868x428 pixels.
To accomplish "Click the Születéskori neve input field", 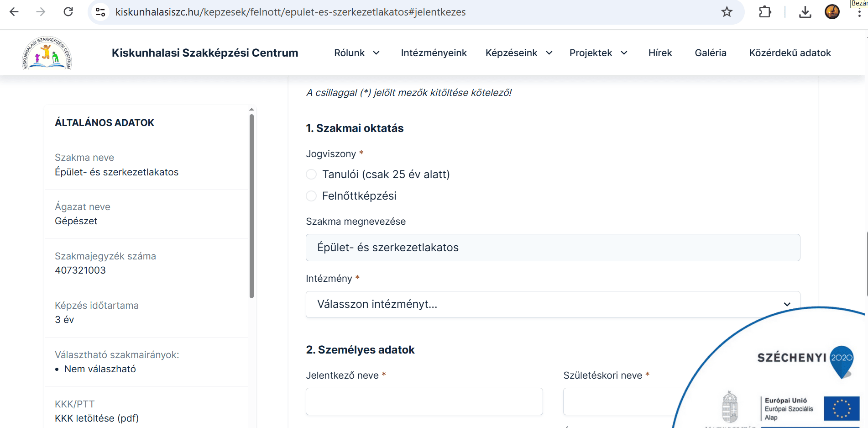I will point(625,402).
